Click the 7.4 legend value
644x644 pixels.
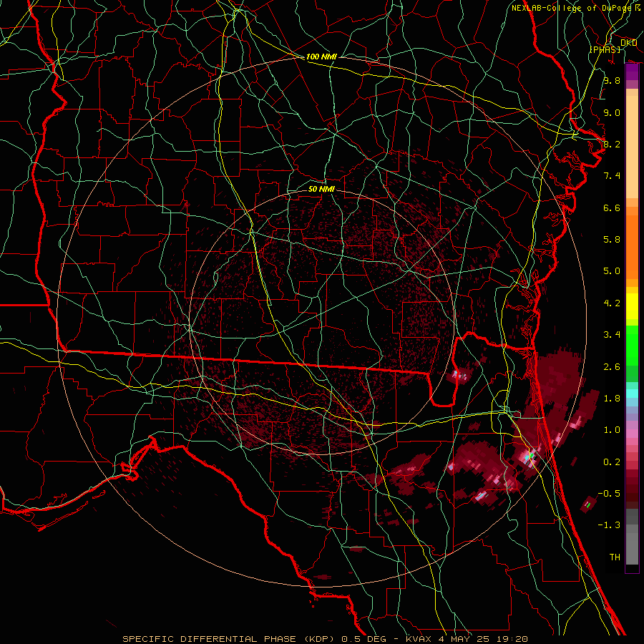[x=612, y=176]
